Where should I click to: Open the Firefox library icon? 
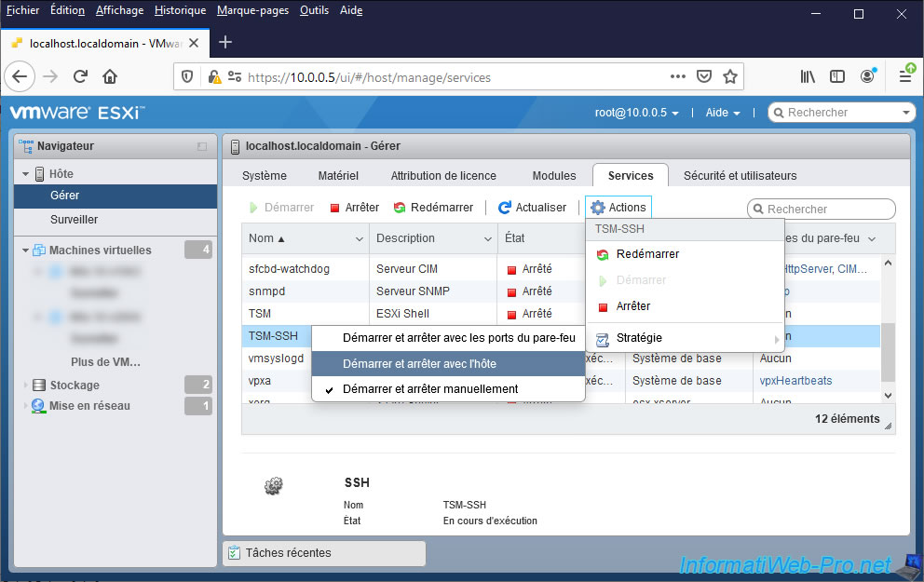808,76
